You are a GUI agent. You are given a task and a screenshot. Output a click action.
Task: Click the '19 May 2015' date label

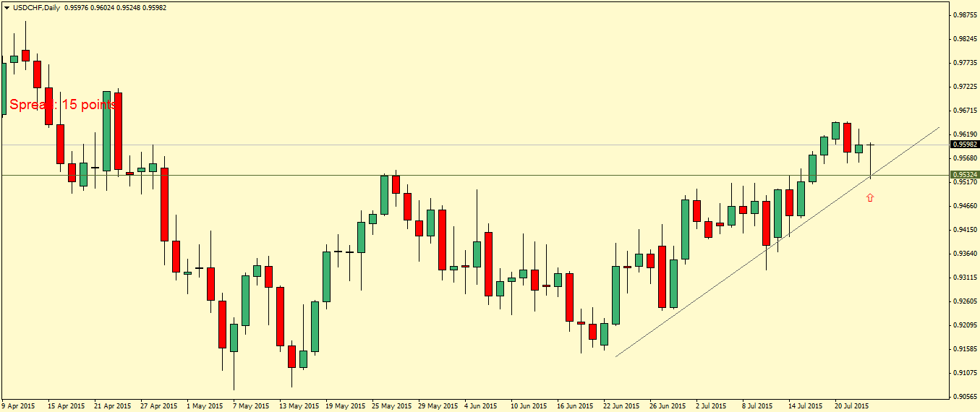(346, 405)
